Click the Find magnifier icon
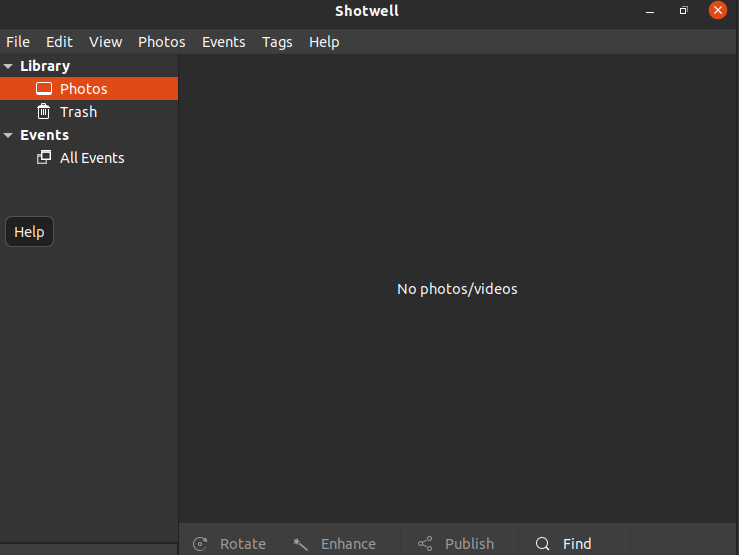The height and width of the screenshot is (555, 739). click(542, 544)
